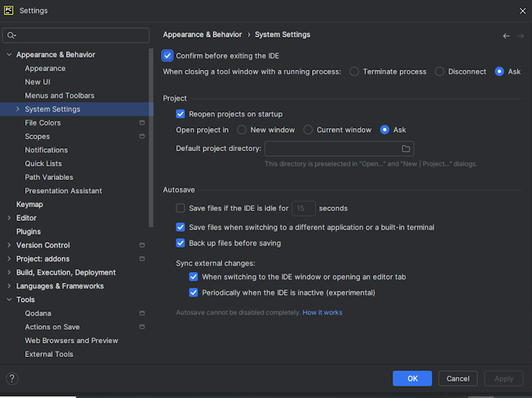Uncheck Confirm before exiting the IDE
Viewport: 532px width, 398px height.
tap(168, 55)
